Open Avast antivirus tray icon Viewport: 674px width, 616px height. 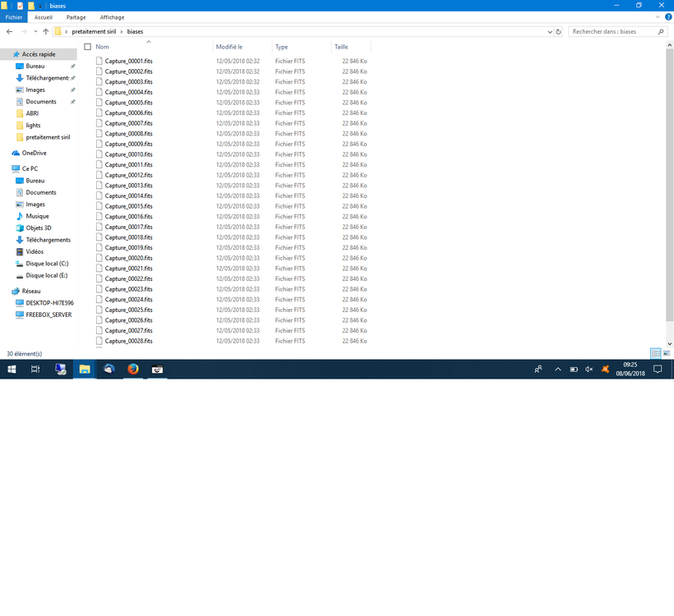(x=605, y=369)
